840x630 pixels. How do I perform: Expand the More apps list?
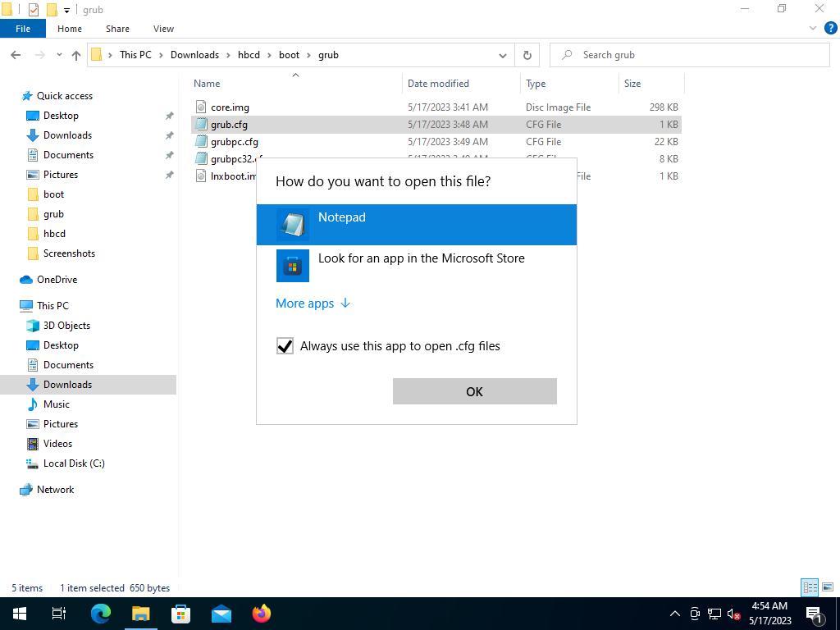313,303
